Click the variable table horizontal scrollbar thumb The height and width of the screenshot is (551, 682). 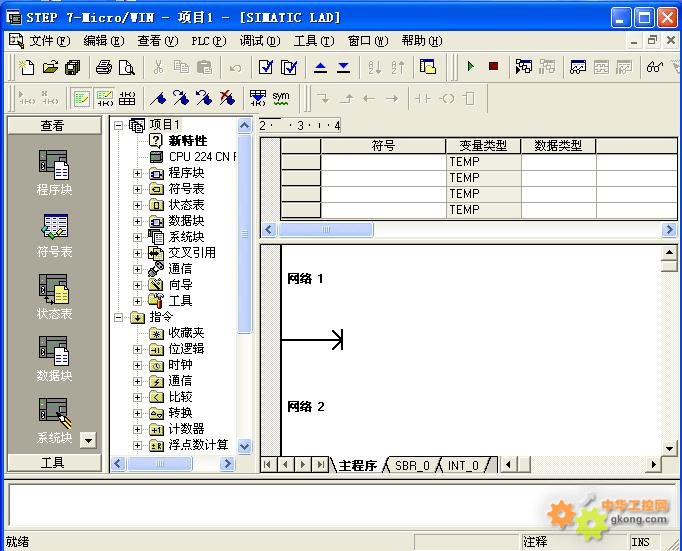325,229
